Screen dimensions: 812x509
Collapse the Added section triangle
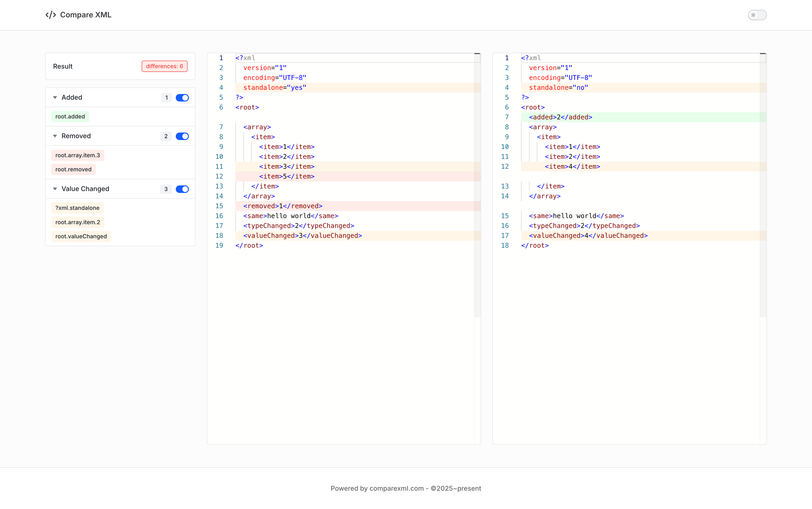click(55, 98)
